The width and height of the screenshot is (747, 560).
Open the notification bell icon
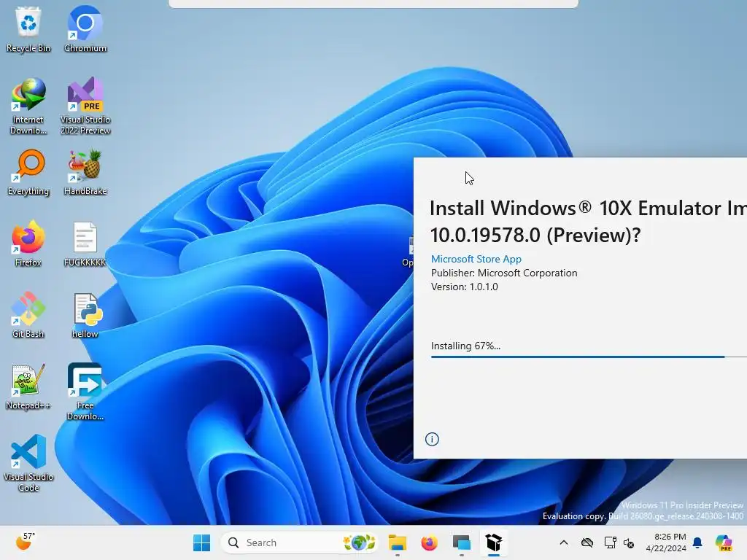[697, 542]
